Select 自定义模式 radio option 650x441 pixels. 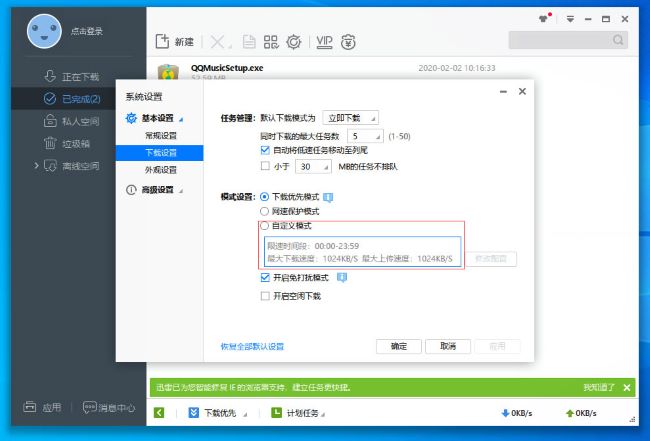coord(264,226)
